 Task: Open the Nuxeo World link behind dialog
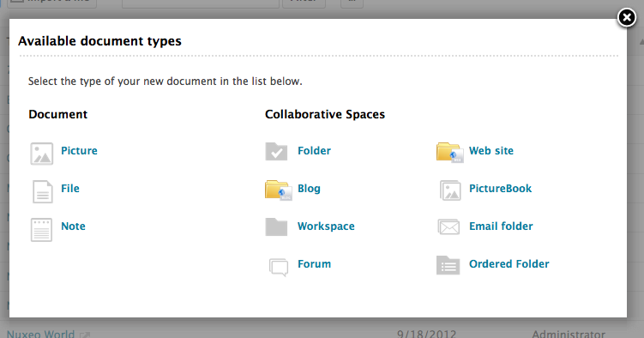click(x=40, y=334)
